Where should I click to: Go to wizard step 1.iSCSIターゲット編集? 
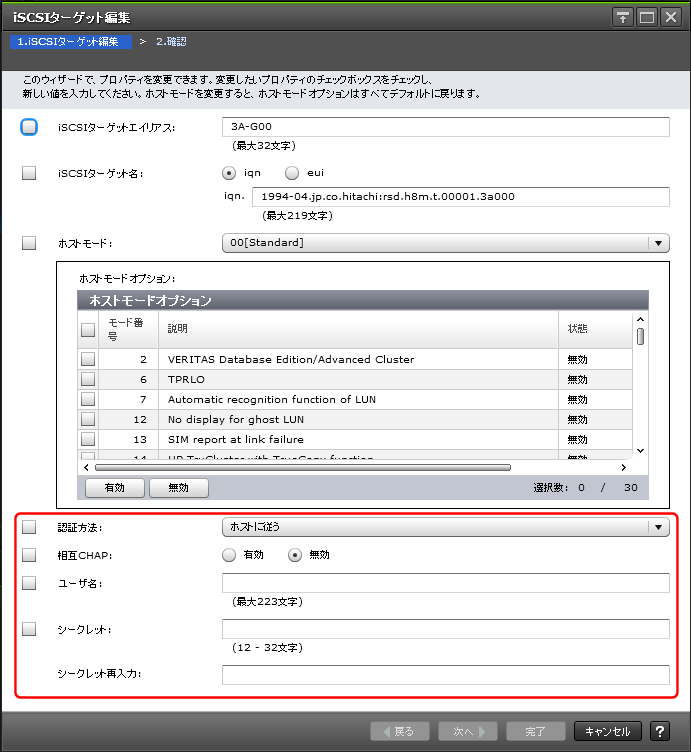point(70,42)
